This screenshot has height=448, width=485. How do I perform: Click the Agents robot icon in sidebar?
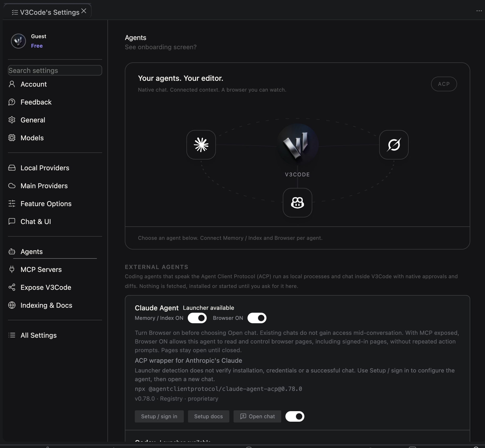(12, 252)
